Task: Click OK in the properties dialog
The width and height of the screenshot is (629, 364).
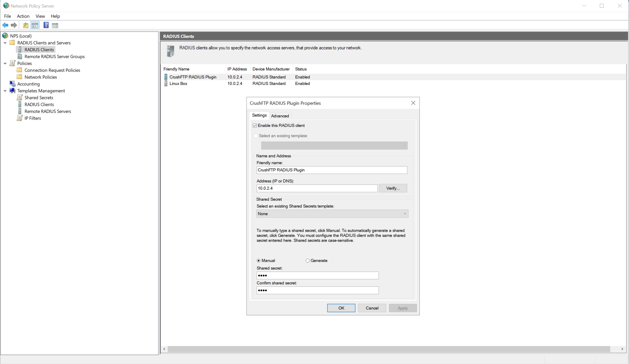Action: click(341, 308)
